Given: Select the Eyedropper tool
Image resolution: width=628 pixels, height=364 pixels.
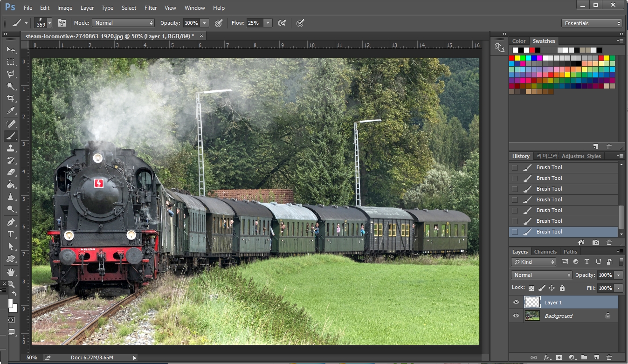Looking at the screenshot, I should 11,111.
